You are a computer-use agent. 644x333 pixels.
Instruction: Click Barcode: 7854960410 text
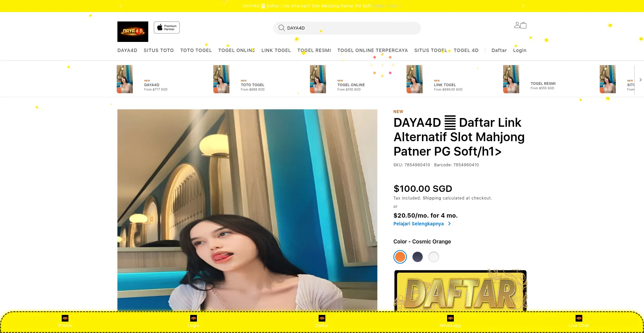coord(457,165)
